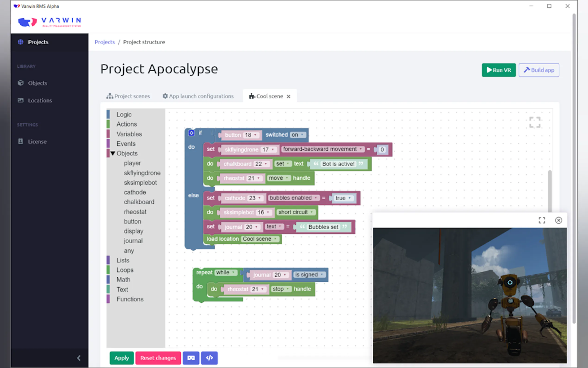Close the Cool scene tab

288,96
